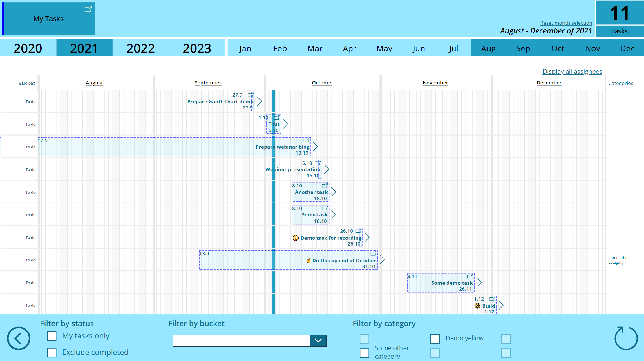
Task: Check the Exclude completed checkbox
Action: coord(52,352)
